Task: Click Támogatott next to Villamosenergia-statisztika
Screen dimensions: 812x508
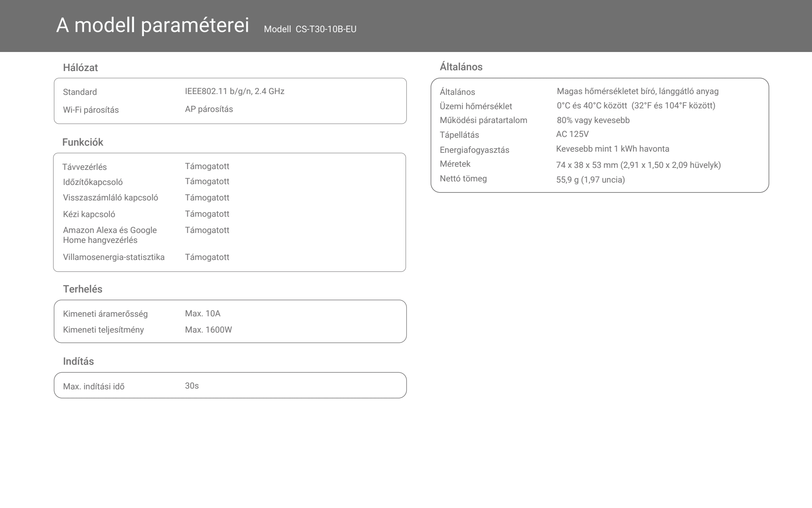Action: coord(207,257)
